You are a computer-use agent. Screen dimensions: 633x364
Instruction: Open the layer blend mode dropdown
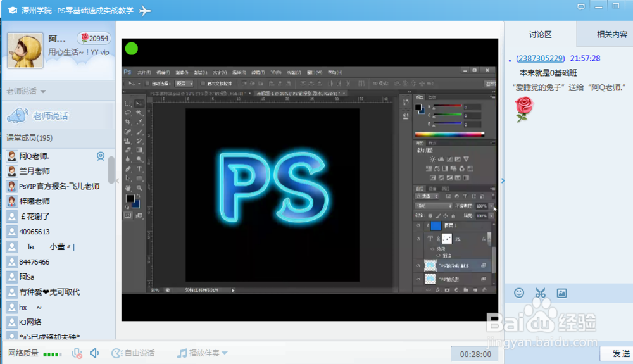(x=434, y=206)
